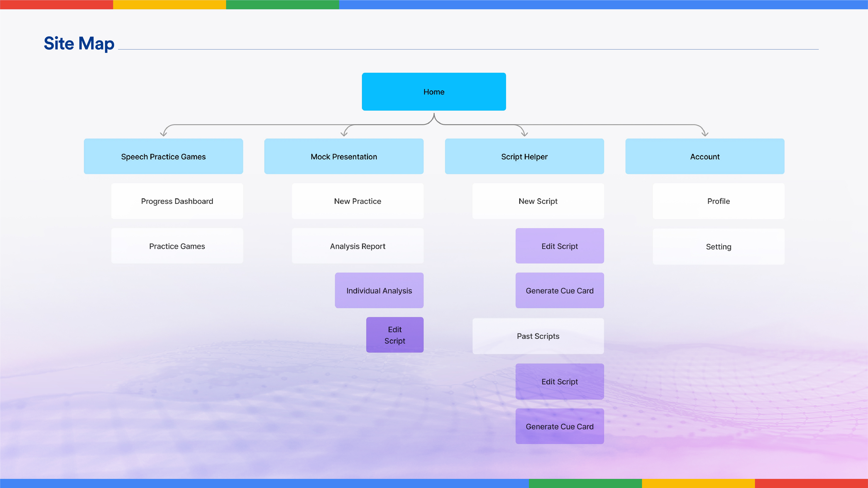Click Edit Script below New Script

[x=559, y=246]
